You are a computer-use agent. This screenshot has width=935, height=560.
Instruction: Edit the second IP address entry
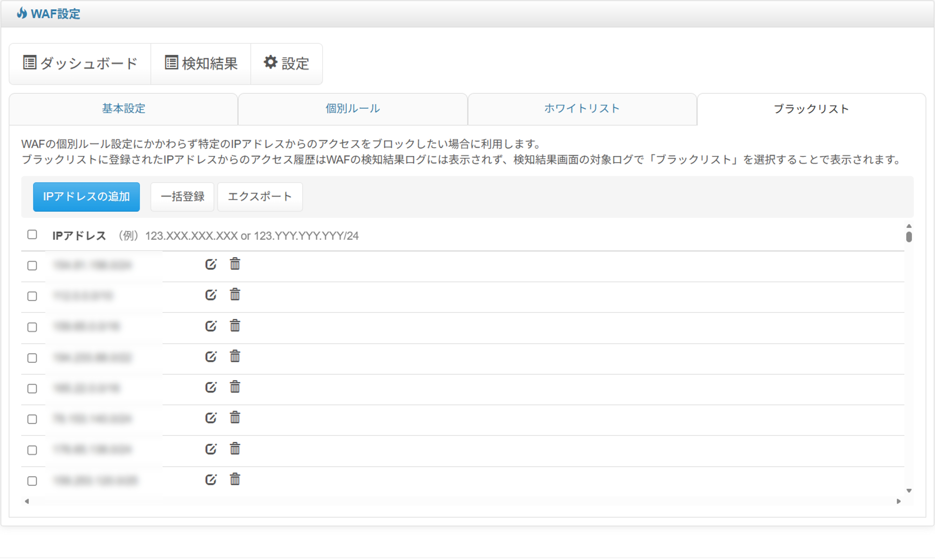click(211, 295)
